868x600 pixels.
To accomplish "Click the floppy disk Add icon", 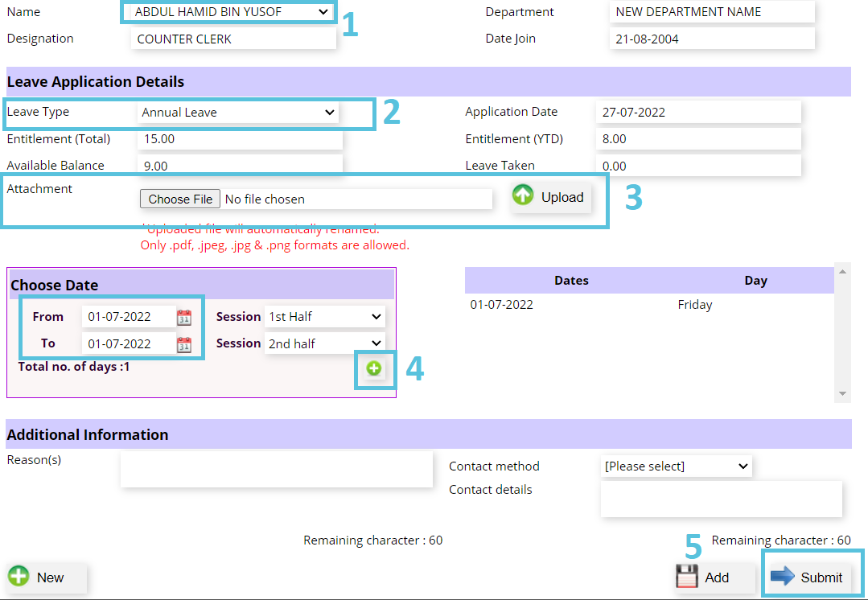I will [688, 577].
